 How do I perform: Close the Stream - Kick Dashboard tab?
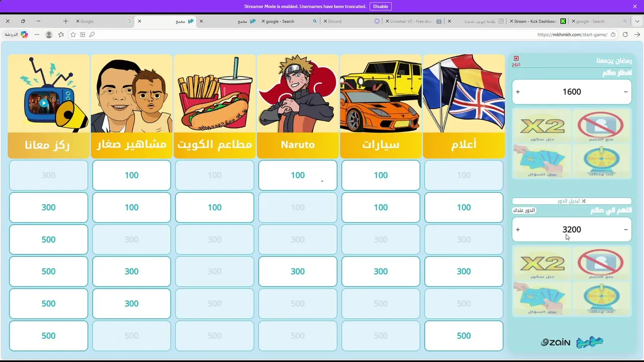tap(511, 21)
